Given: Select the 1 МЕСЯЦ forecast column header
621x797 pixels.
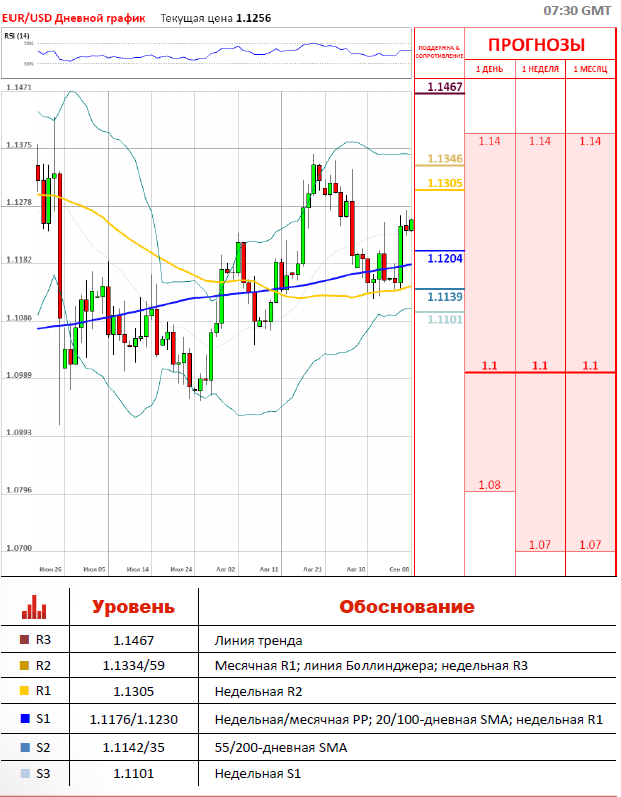Looking at the screenshot, I should tap(591, 69).
